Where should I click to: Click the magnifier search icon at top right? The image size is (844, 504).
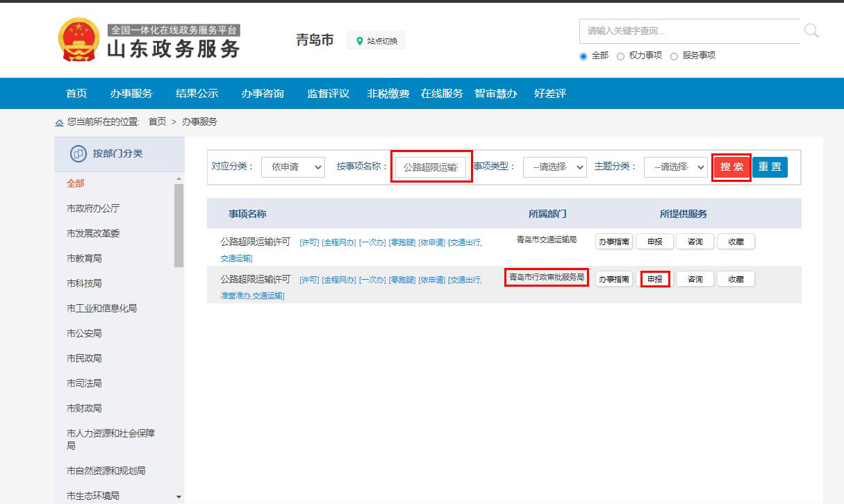tap(811, 31)
